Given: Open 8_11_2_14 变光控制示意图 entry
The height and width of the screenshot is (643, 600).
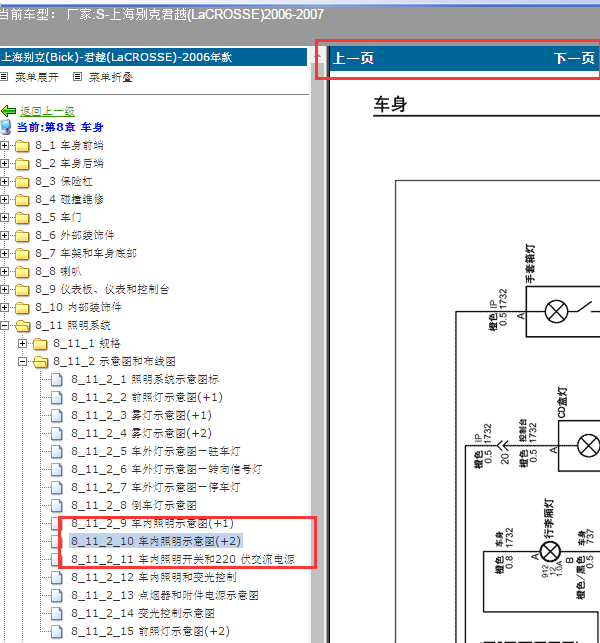Looking at the screenshot, I should [143, 613].
